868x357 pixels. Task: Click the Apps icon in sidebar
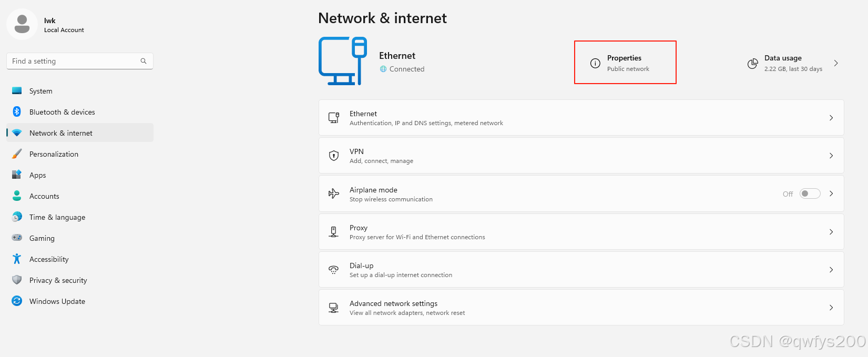(x=17, y=175)
